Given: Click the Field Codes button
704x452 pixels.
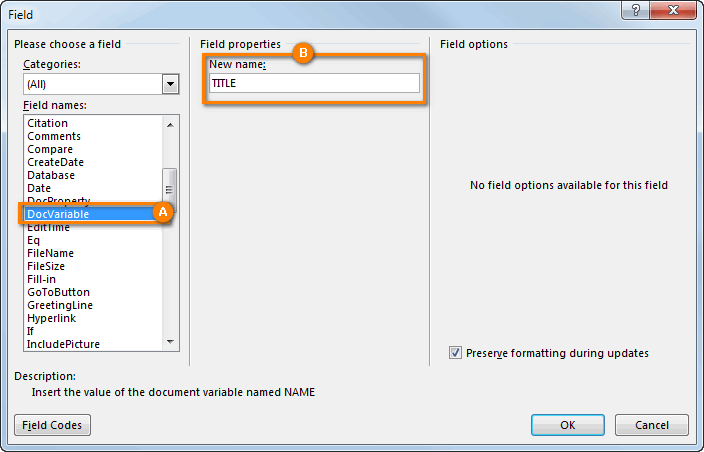Looking at the screenshot, I should pyautogui.click(x=53, y=425).
